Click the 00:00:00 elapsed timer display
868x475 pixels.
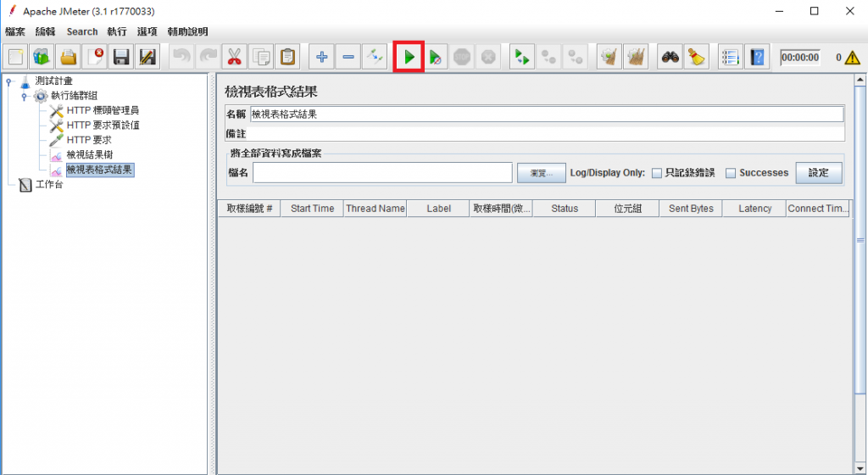pos(800,58)
